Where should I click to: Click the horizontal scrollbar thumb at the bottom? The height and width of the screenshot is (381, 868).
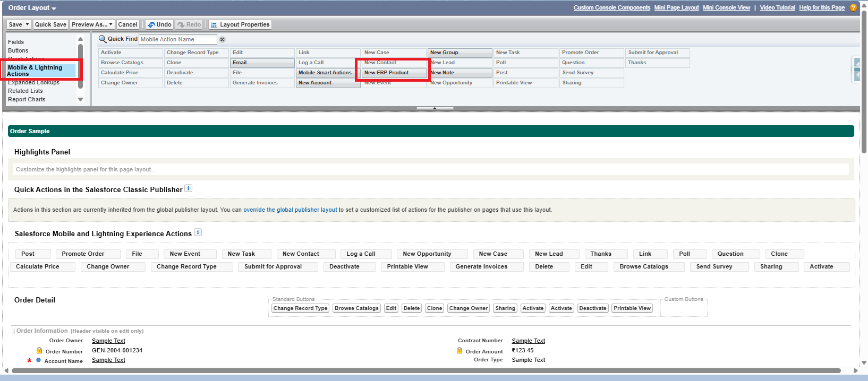pos(426,370)
